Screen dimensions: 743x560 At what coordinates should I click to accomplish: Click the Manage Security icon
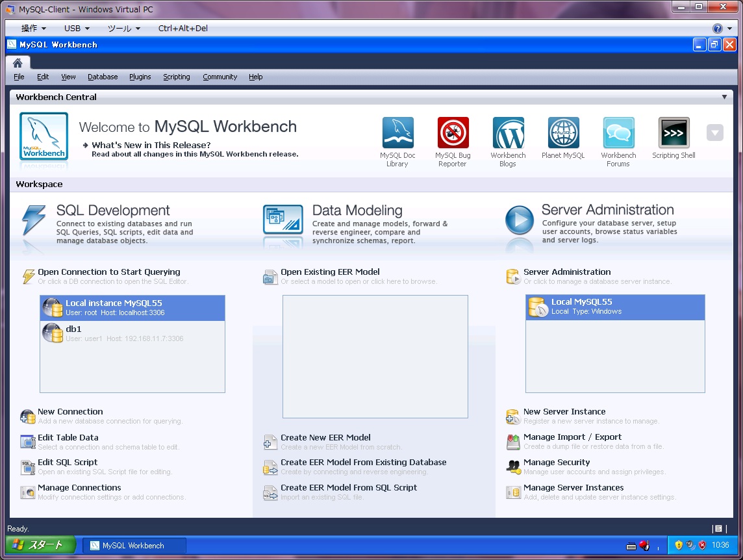(x=513, y=467)
